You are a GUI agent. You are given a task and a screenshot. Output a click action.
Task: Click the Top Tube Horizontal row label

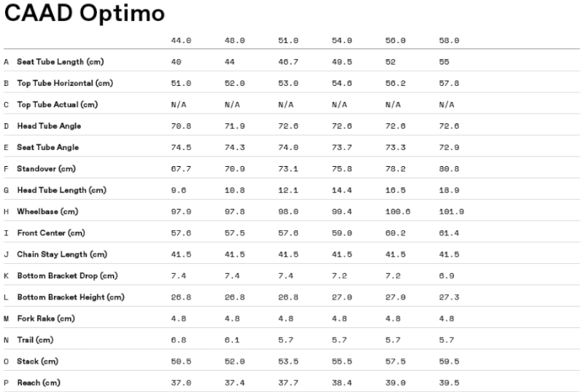click(65, 83)
